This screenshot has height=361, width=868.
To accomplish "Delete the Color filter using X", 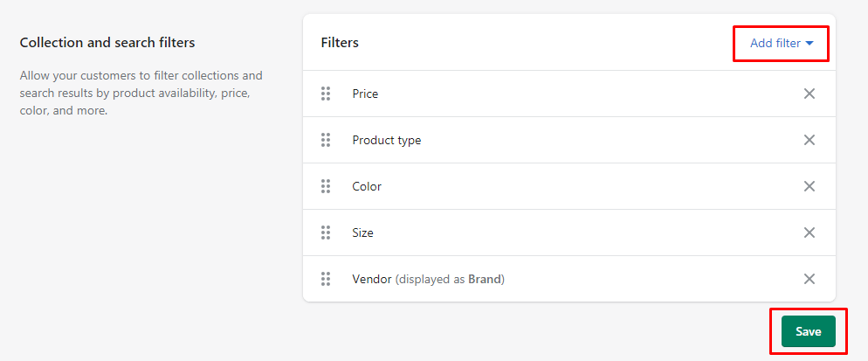I will [809, 186].
